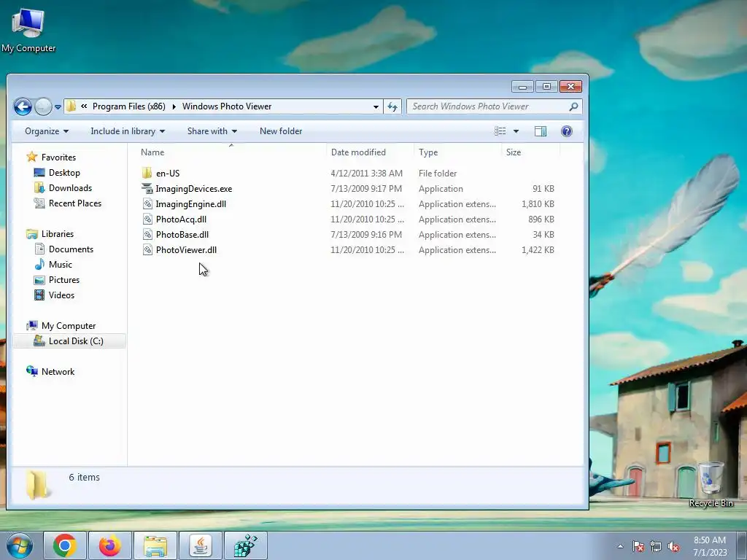Select the PhotoAcq.dll file icon

coord(147,219)
